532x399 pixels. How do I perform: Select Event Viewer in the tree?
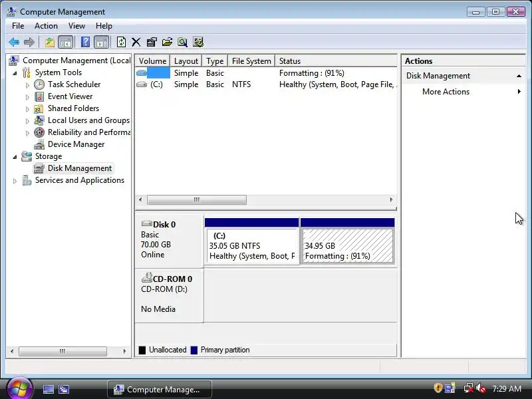pos(70,96)
